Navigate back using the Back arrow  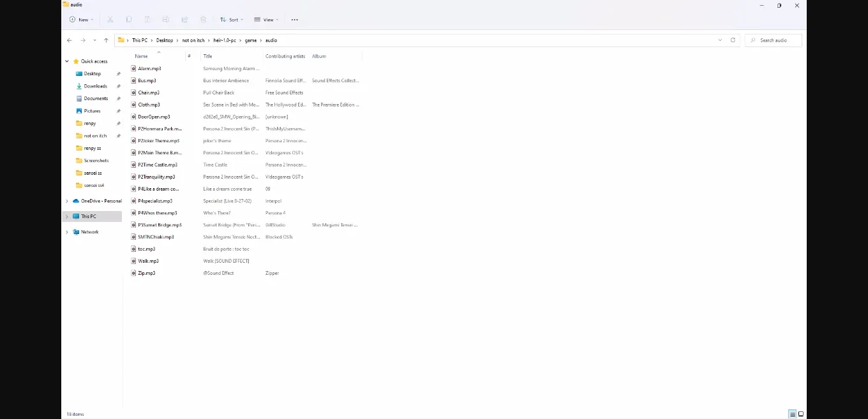point(70,40)
